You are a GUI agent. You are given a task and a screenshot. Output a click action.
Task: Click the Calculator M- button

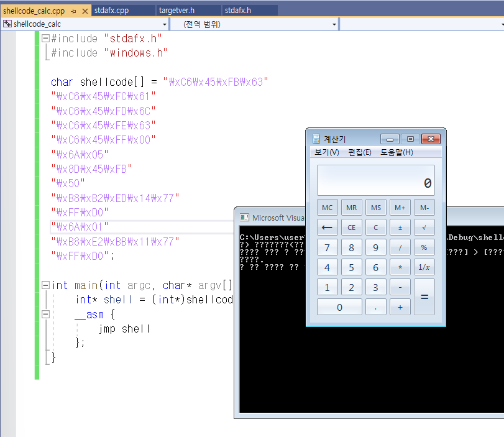[424, 208]
